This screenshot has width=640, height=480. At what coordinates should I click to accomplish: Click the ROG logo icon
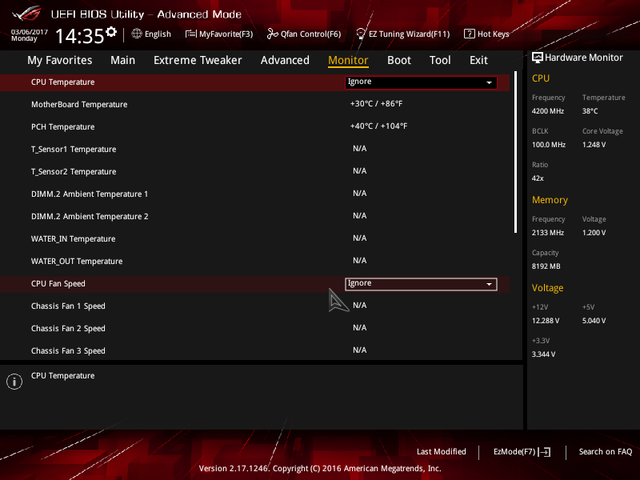27,13
